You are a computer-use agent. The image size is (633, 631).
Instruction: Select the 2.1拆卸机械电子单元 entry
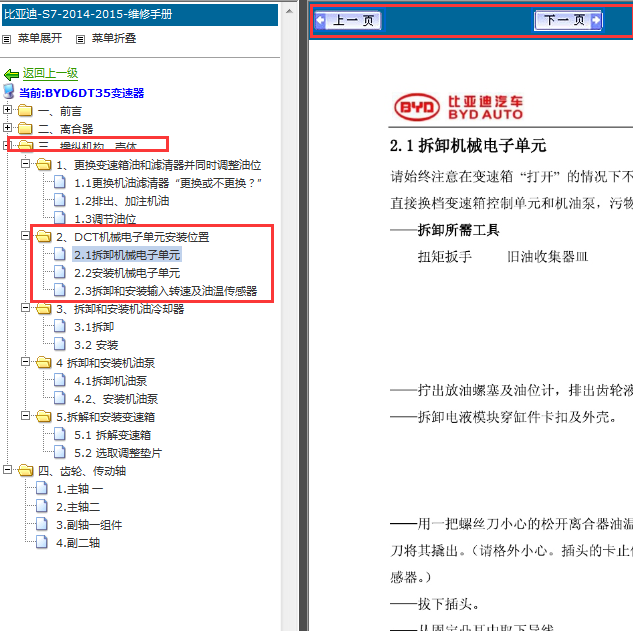coord(127,255)
